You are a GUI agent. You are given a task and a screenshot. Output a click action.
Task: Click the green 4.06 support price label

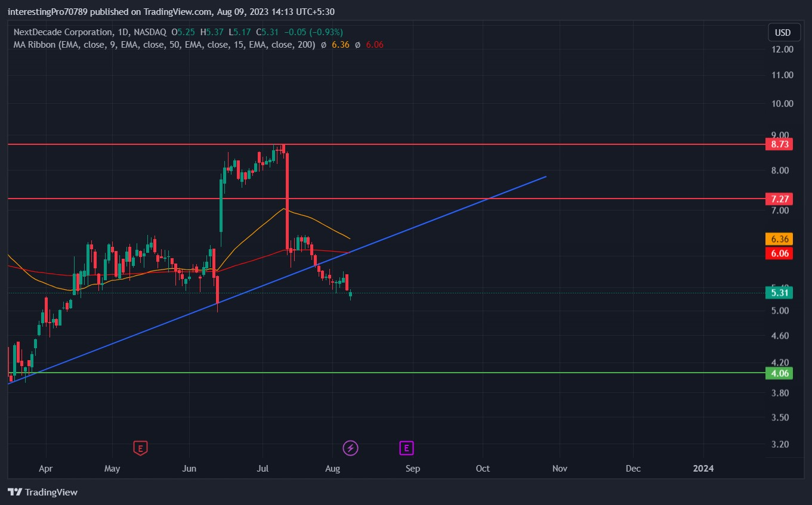point(779,373)
